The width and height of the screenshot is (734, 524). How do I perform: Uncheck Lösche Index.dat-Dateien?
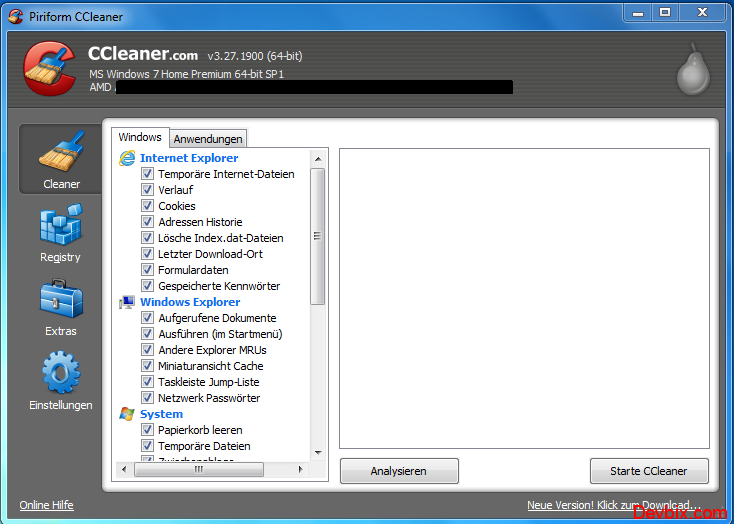pos(147,237)
